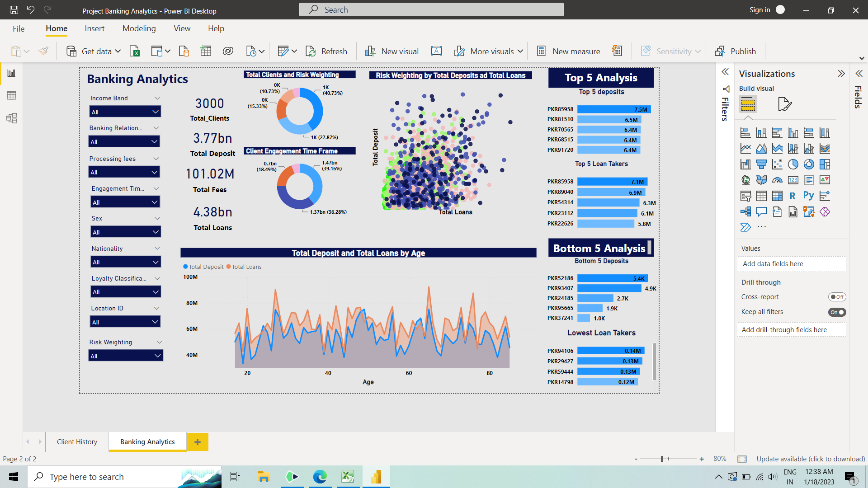
Task: Switch to Model view in the sidebar
Action: (12, 118)
